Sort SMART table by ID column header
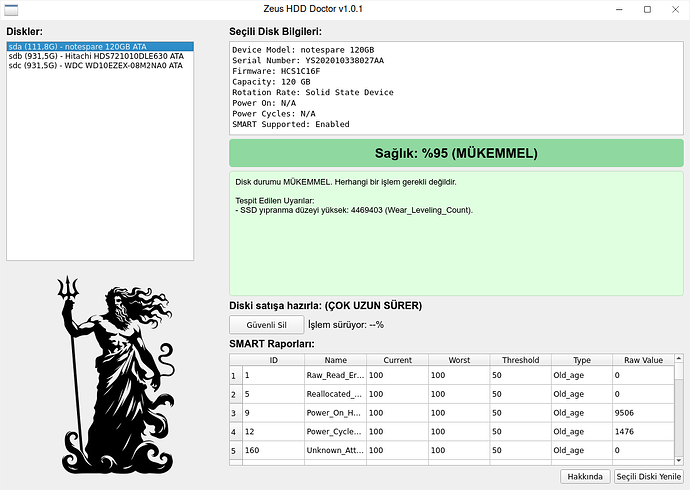 pos(273,360)
